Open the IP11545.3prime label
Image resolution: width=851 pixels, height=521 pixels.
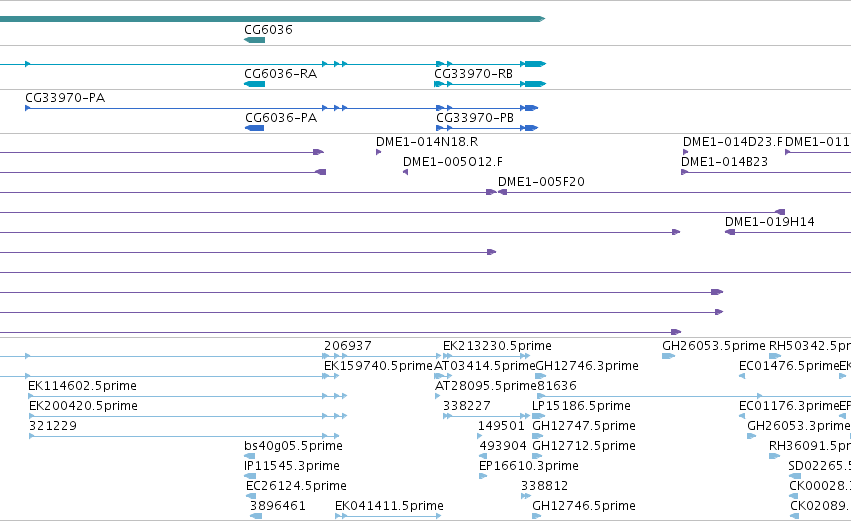tap(292, 467)
